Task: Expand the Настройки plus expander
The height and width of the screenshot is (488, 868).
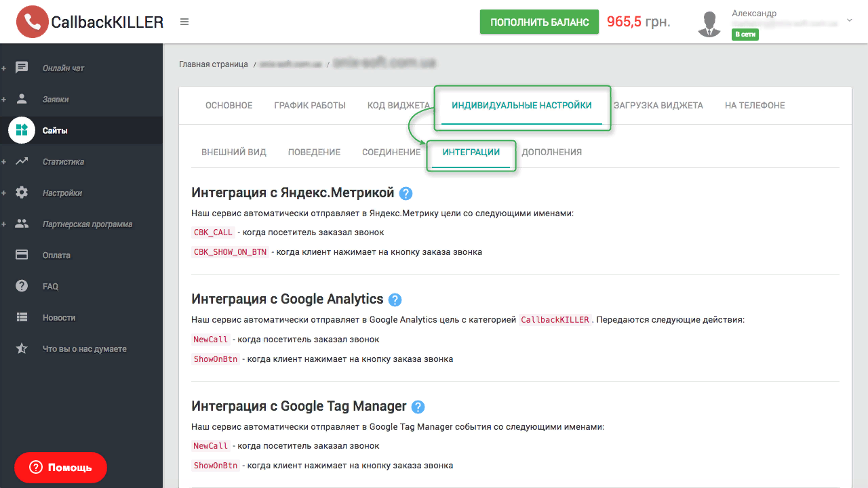Action: coord(3,193)
